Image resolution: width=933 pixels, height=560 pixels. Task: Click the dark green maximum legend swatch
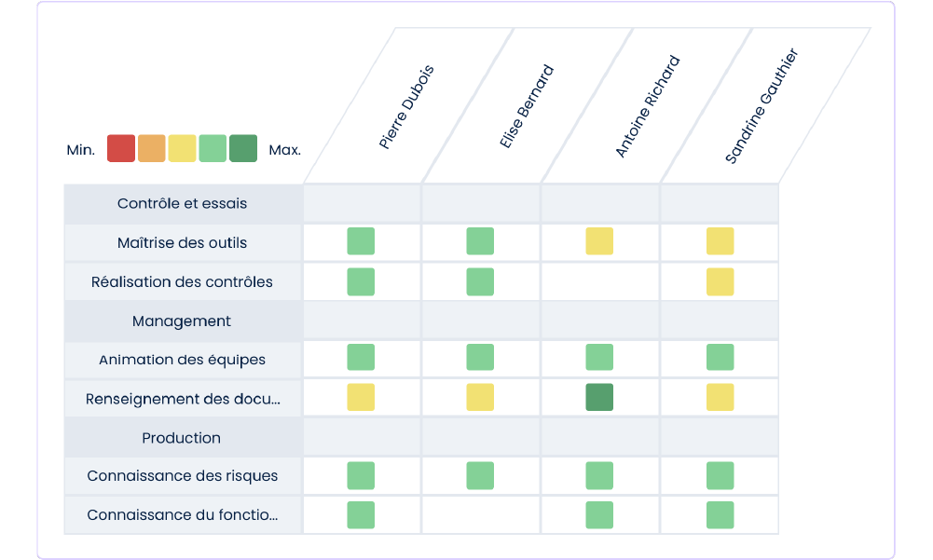pos(243,148)
